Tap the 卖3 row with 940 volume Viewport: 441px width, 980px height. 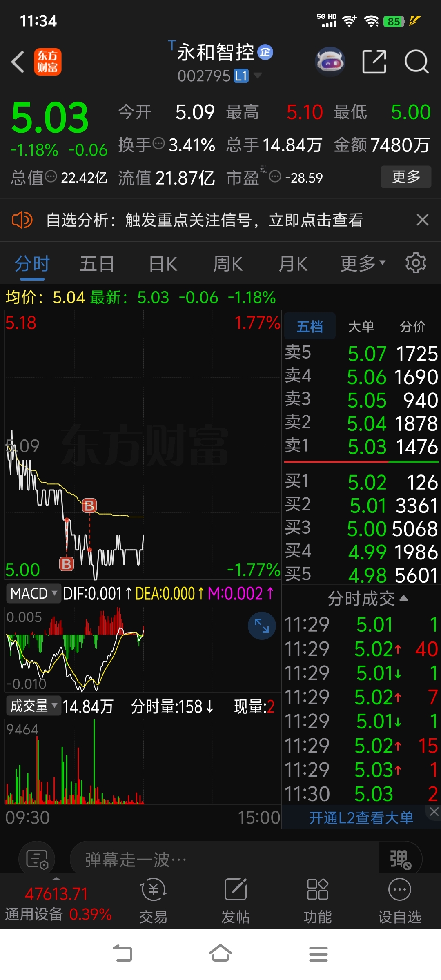coord(361,400)
